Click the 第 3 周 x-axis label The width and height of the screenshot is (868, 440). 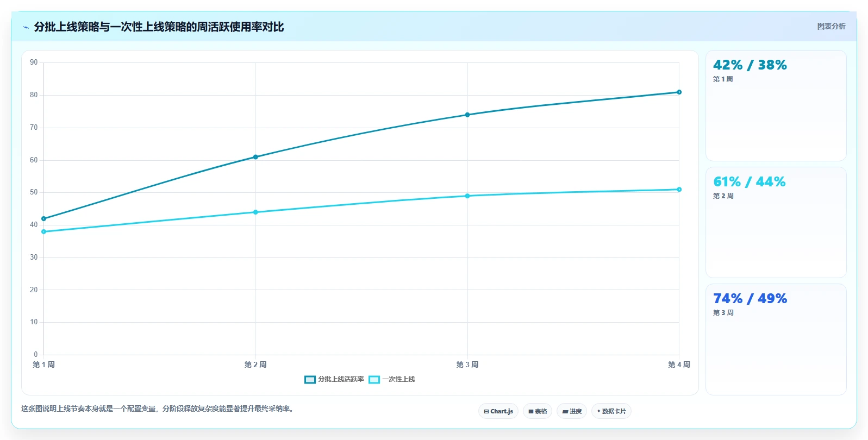coord(467,364)
